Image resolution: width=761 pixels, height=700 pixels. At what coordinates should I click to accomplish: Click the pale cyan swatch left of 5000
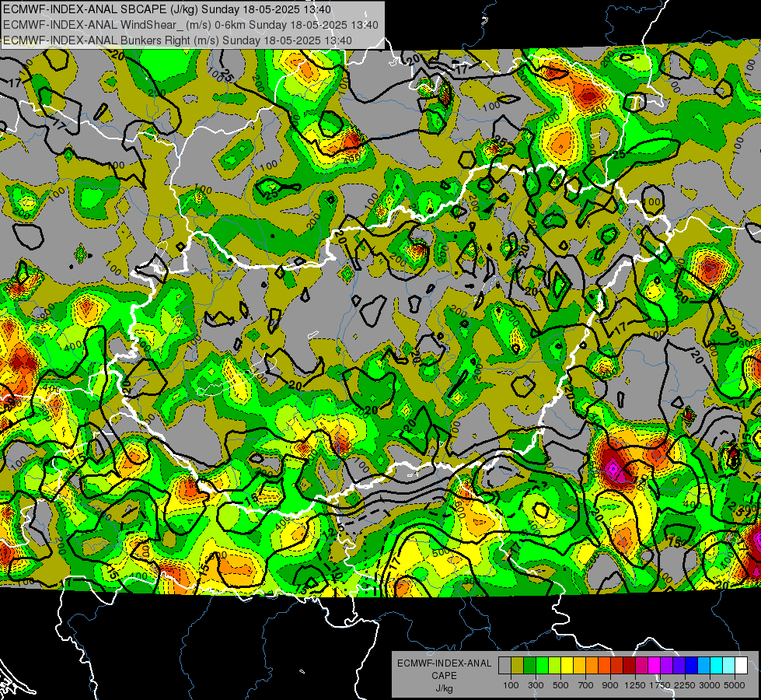pyautogui.click(x=729, y=666)
